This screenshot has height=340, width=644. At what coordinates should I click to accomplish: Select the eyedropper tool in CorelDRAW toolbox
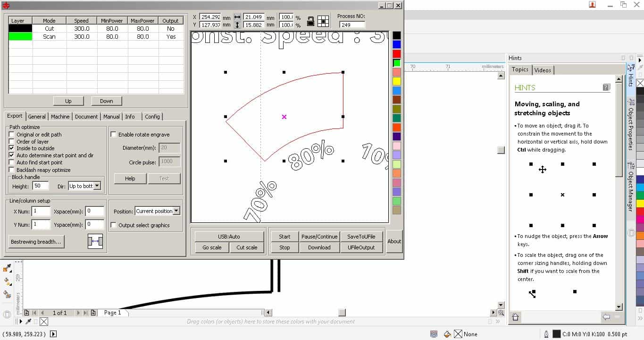tap(8, 268)
